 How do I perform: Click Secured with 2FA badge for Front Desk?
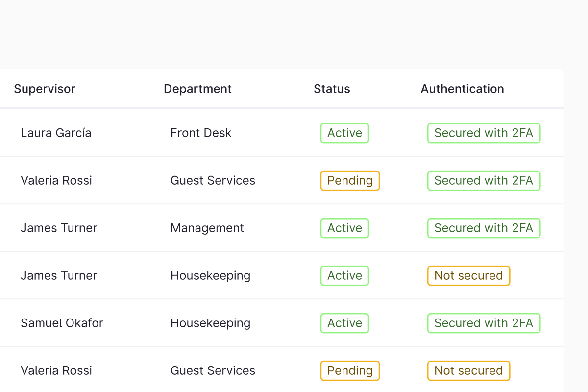coord(484,133)
